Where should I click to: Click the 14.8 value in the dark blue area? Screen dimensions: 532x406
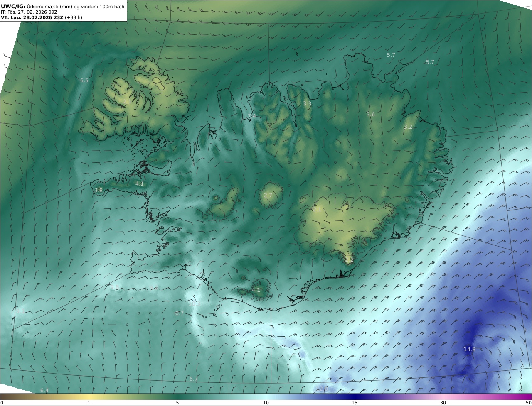coord(470,349)
